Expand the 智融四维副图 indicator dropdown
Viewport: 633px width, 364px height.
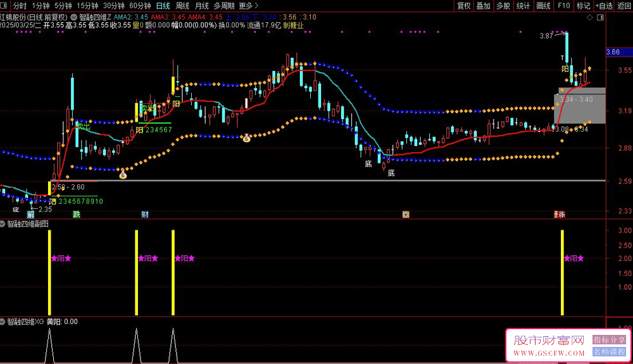point(3,223)
